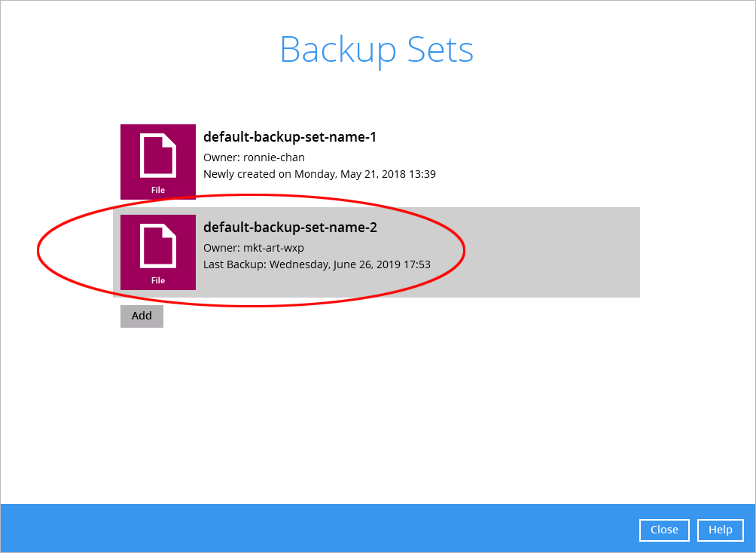Click the 'Owner: ronnie-chan' line
Viewport: 756px width, 553px height.
pyautogui.click(x=254, y=157)
